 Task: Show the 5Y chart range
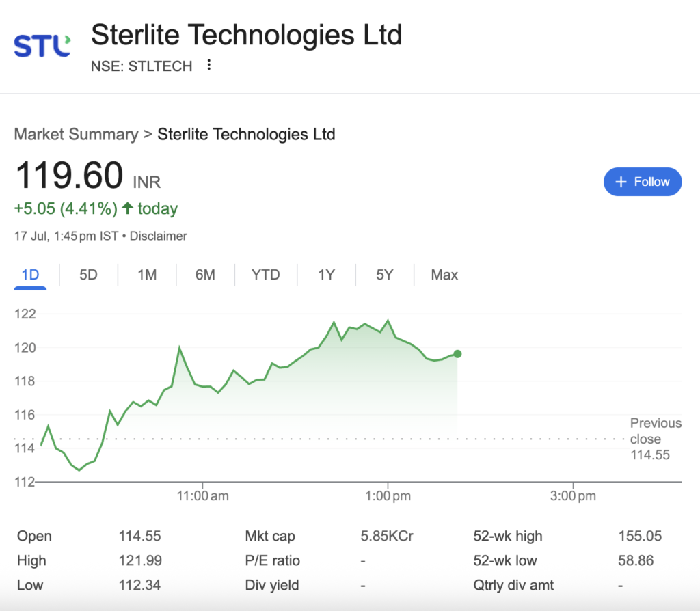(x=385, y=275)
